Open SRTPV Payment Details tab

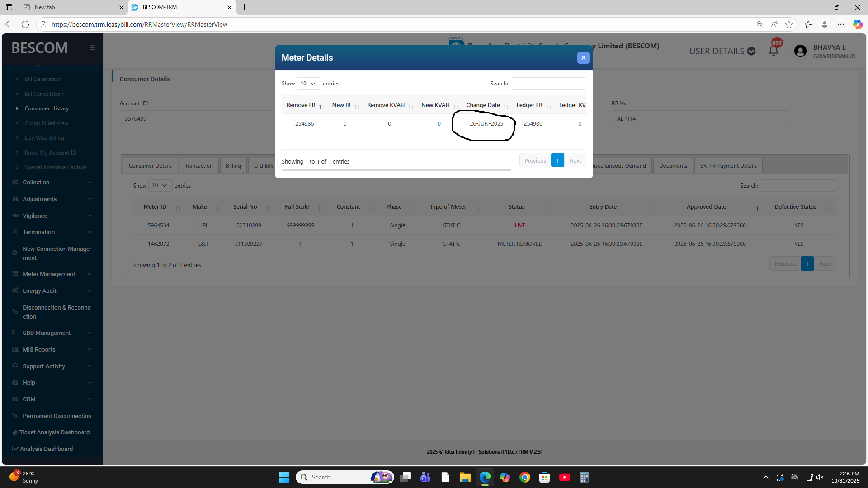(x=728, y=166)
